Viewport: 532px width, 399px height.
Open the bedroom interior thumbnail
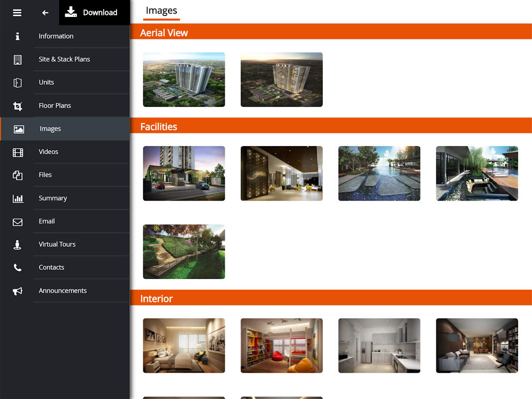tap(184, 346)
